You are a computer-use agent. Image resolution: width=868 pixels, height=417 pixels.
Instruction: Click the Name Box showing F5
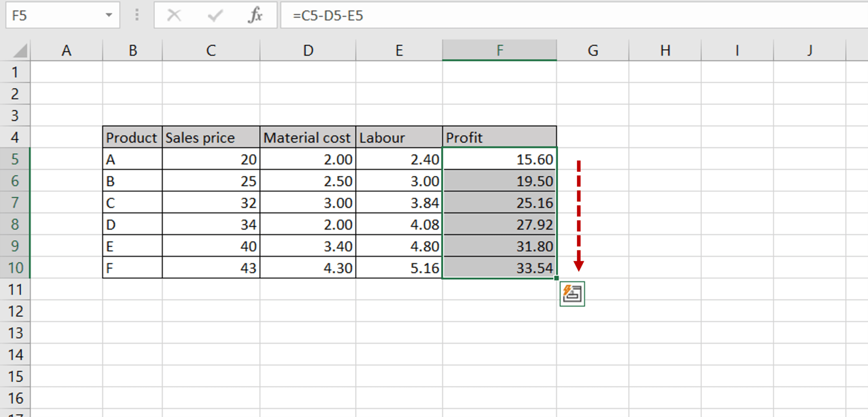click(55, 16)
